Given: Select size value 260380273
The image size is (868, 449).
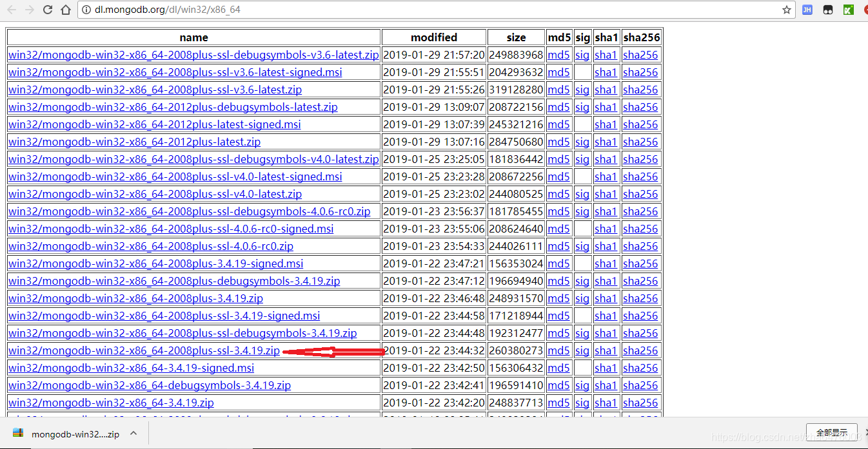Looking at the screenshot, I should pos(516,350).
